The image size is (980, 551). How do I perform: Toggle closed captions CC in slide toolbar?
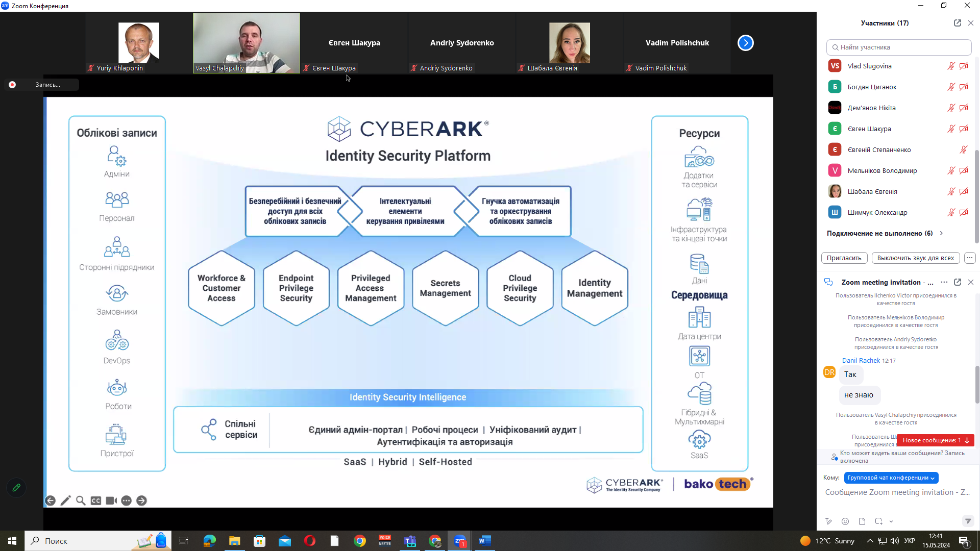click(x=95, y=500)
